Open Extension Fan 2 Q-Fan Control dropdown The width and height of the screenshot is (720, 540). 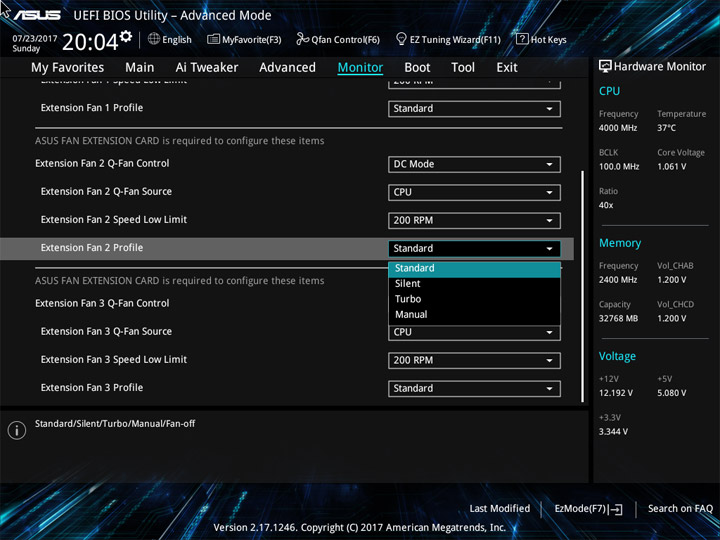[474, 164]
